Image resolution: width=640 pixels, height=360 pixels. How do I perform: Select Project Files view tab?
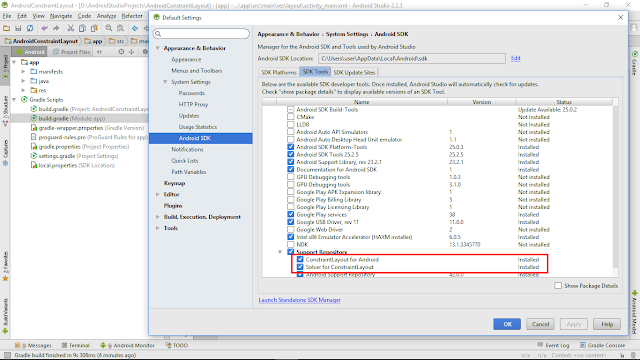tap(71, 52)
